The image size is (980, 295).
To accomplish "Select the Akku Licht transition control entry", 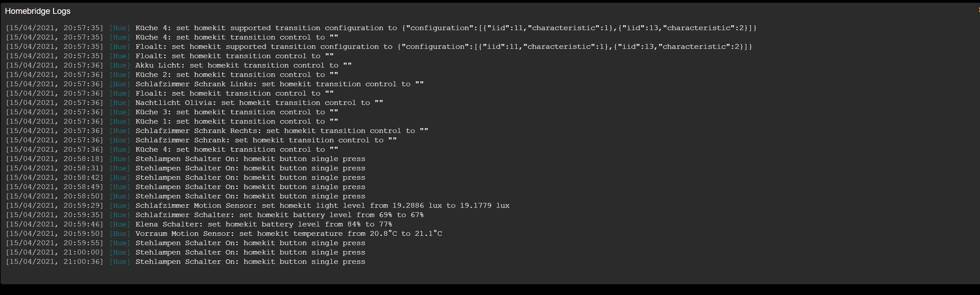I will (244, 65).
